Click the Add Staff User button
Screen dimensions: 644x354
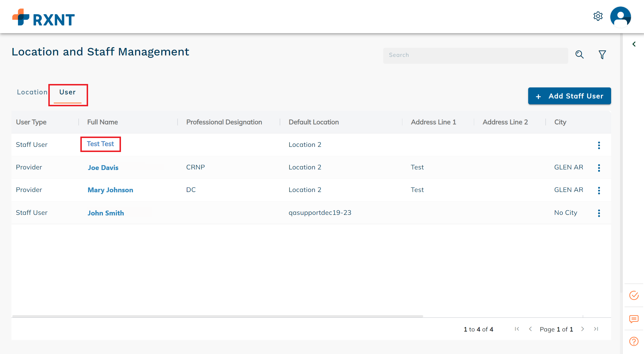pos(569,96)
